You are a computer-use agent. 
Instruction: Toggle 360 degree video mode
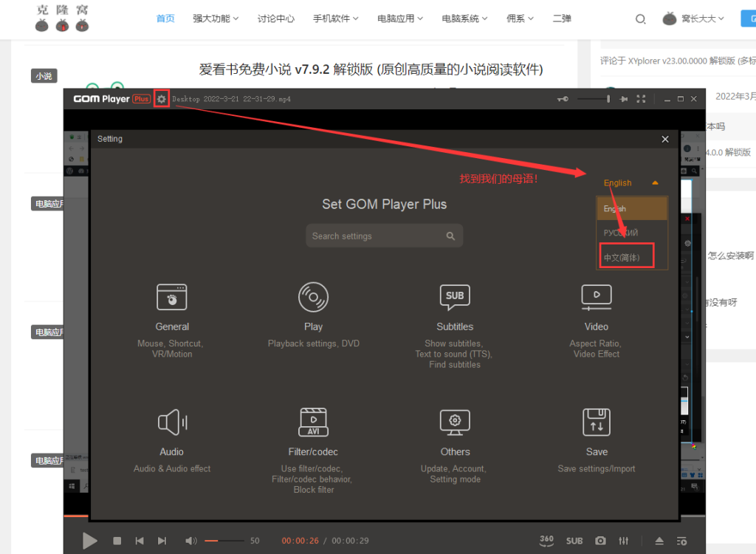(x=546, y=541)
